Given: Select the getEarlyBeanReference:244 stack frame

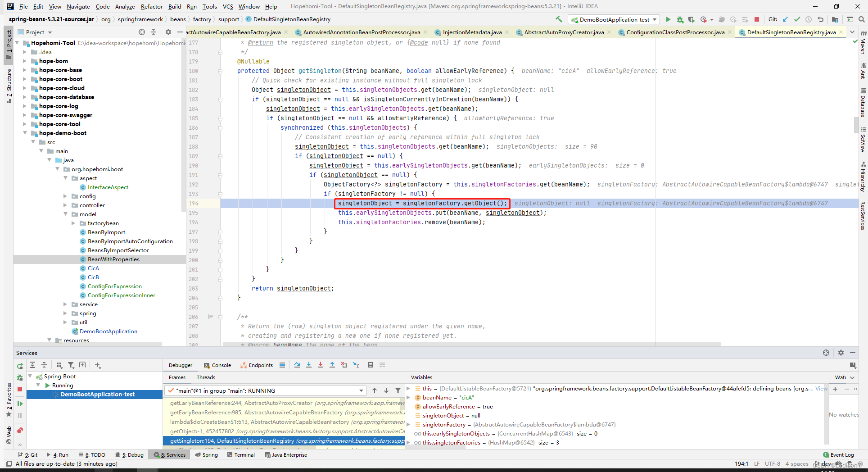Looking at the screenshot, I should 286,403.
